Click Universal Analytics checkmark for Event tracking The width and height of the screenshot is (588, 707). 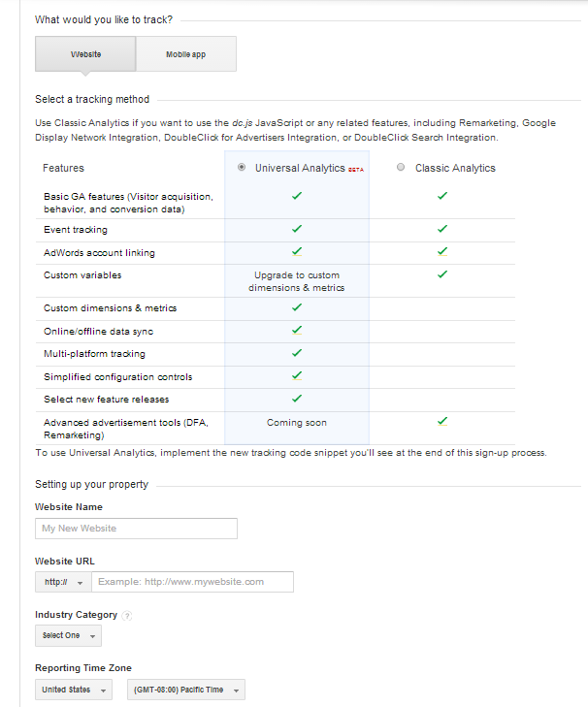point(297,230)
